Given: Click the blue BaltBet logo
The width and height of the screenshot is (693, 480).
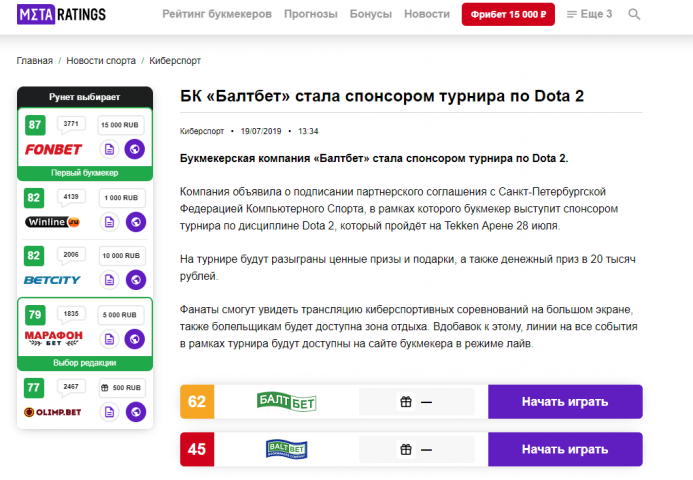Looking at the screenshot, I should coord(286,450).
